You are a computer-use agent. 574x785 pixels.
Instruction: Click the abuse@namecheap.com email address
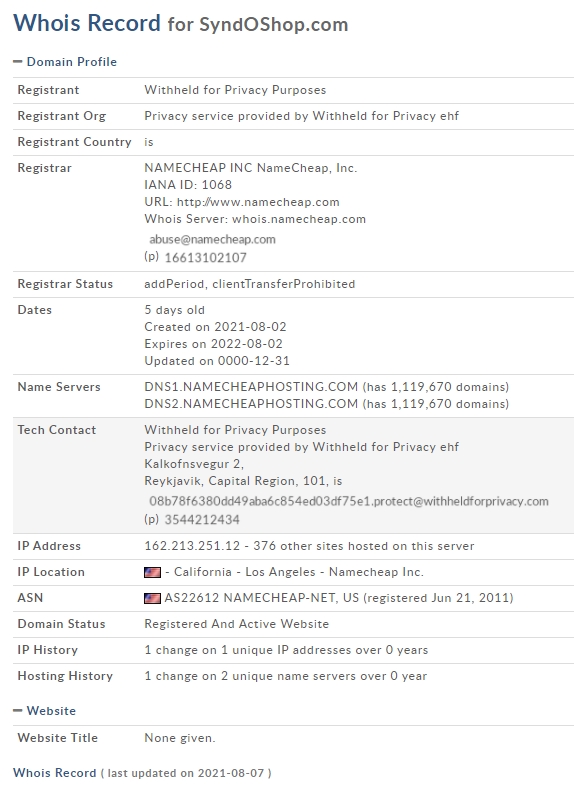[x=212, y=239]
